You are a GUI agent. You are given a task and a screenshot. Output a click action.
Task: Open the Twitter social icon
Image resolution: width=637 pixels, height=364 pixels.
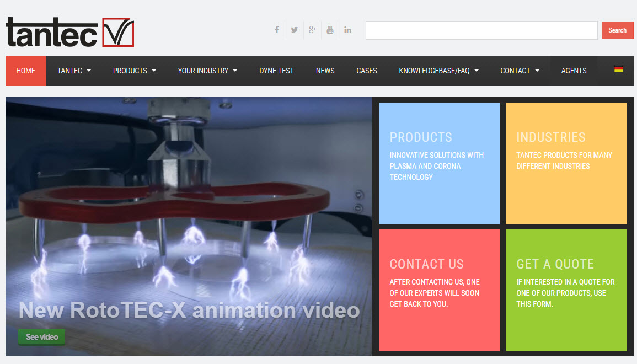click(295, 30)
